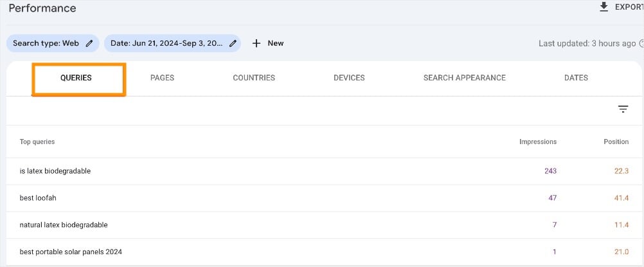Click the position value 41.4
Image resolution: width=644 pixels, height=267 pixels.
[x=622, y=198]
